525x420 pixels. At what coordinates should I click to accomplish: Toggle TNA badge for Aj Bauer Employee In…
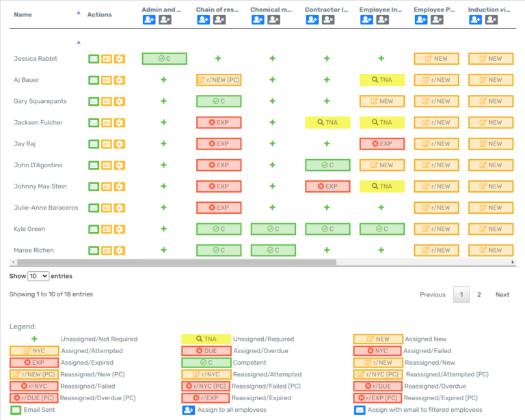[381, 80]
